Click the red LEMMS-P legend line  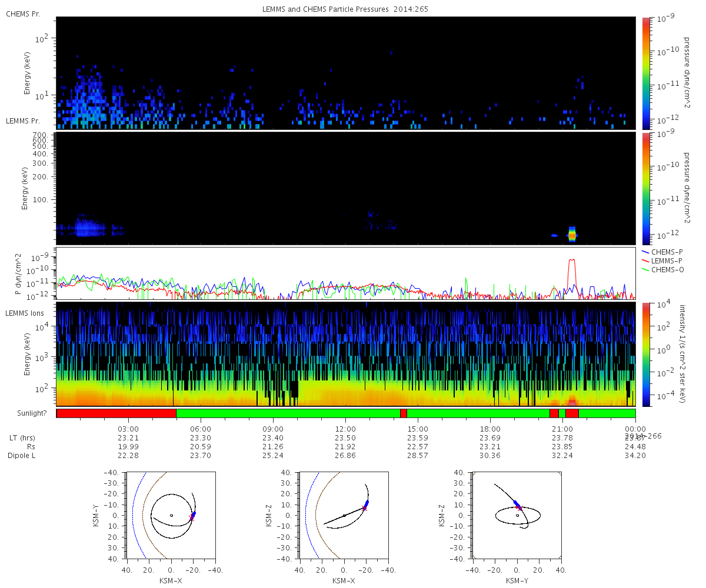pos(646,260)
